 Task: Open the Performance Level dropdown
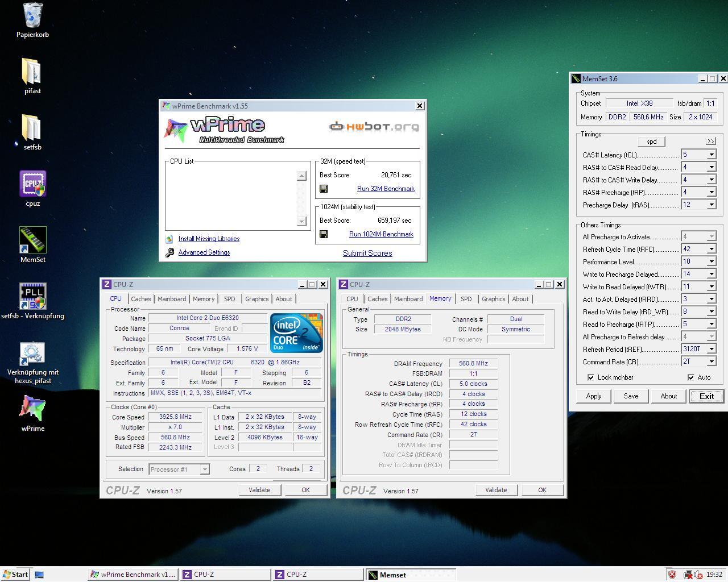(x=711, y=261)
